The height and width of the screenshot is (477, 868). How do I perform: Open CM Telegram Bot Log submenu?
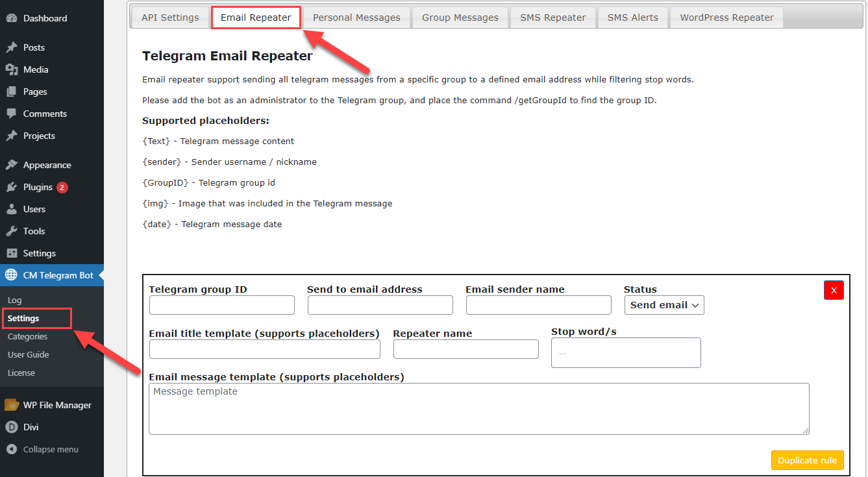click(x=14, y=300)
